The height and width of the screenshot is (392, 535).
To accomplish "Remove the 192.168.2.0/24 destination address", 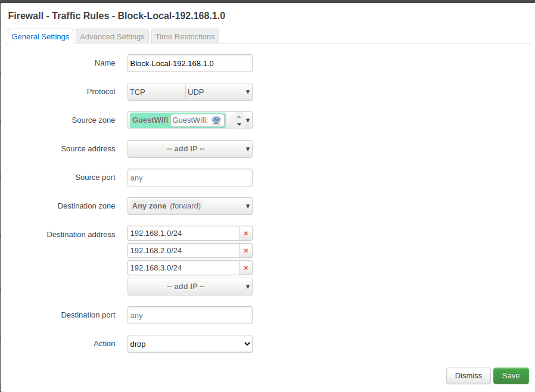I will pyautogui.click(x=246, y=251).
